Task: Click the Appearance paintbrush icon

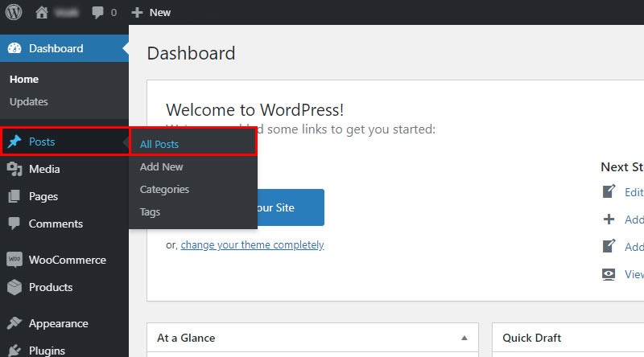Action: [x=14, y=323]
